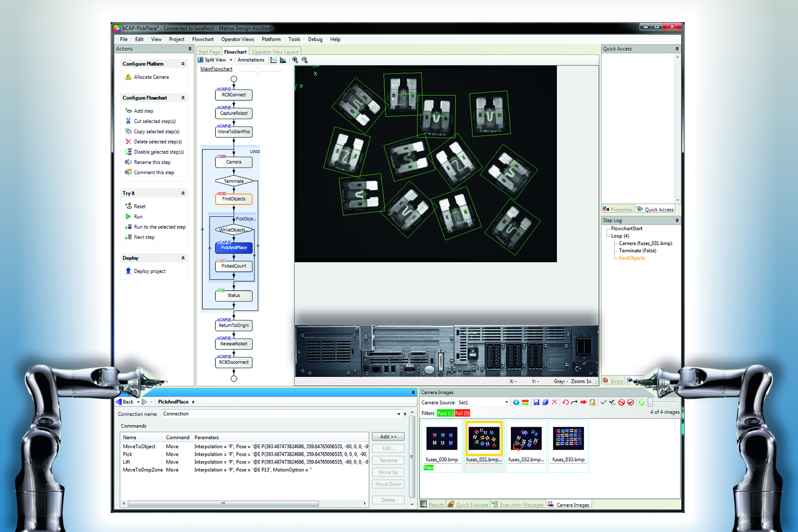Viewport: 798px width, 532px height.
Task: Toggle Annotations display
Action: pyautogui.click(x=251, y=60)
